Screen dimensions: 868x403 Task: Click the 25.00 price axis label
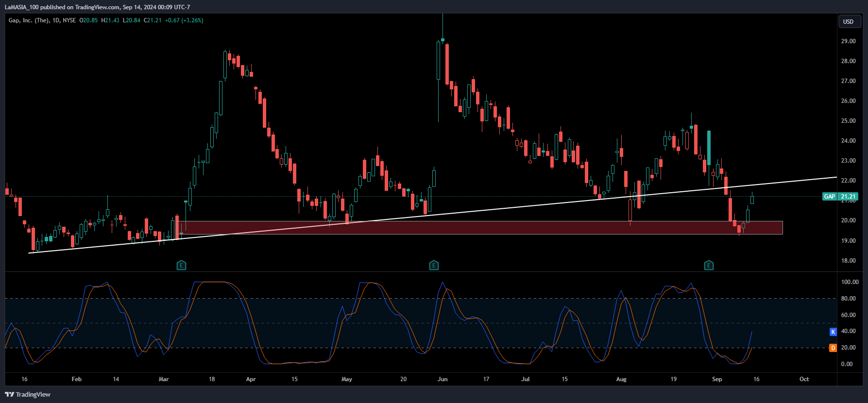[x=849, y=121]
